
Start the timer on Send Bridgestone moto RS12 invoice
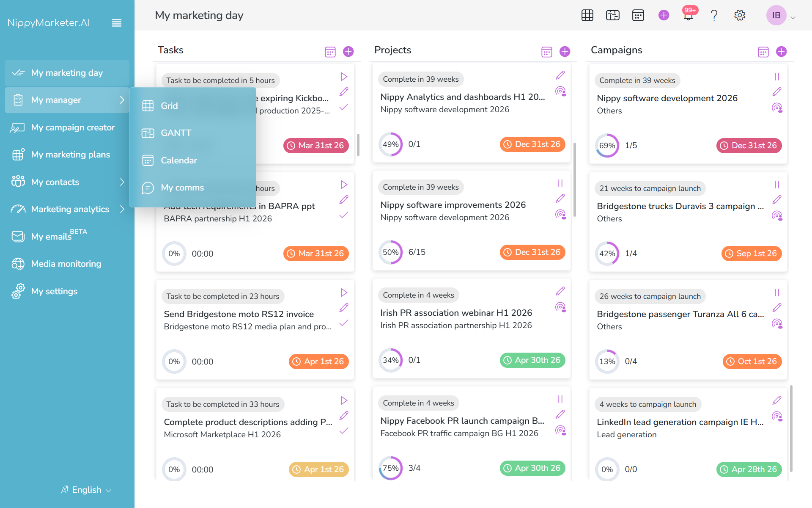click(x=343, y=292)
